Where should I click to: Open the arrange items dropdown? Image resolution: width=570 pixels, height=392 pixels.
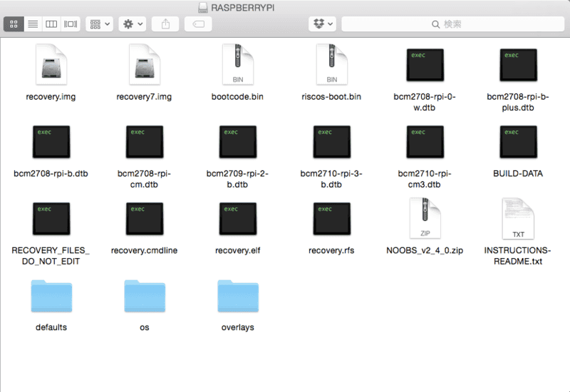click(99, 24)
